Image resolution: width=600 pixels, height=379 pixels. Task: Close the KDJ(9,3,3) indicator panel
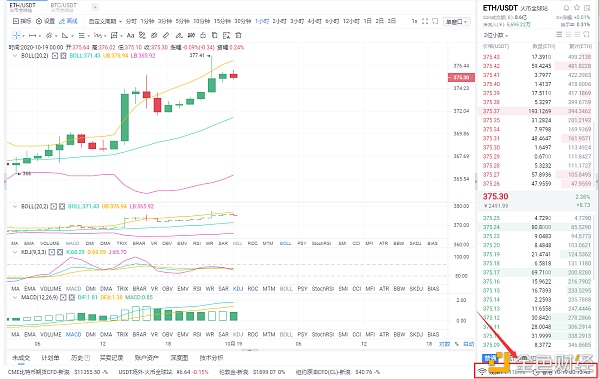(60, 252)
